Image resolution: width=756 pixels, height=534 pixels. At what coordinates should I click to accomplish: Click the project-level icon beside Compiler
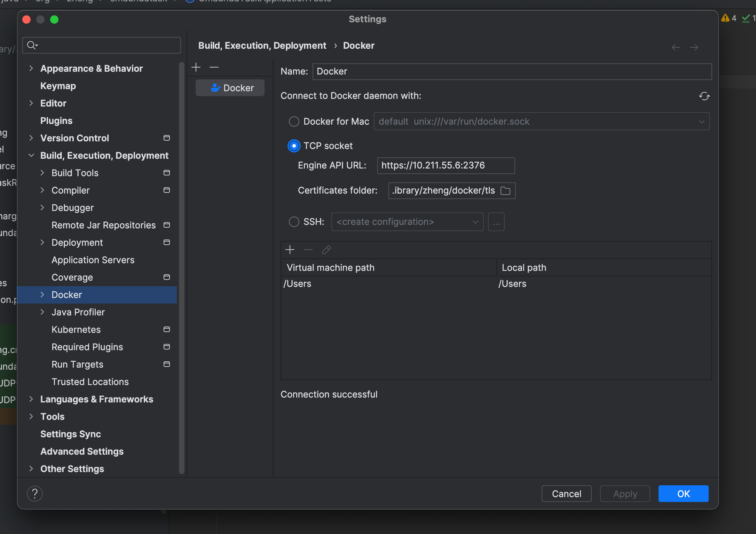167,190
